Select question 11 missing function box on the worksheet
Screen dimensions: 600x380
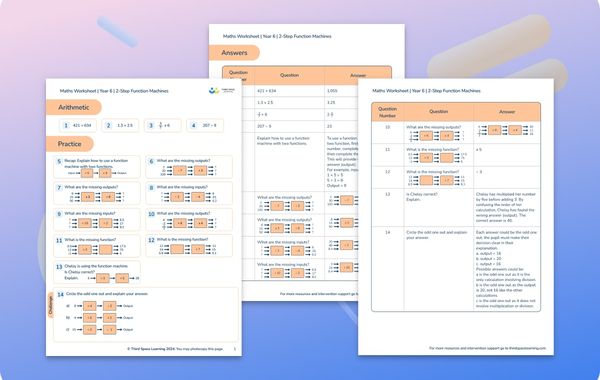coord(97,246)
